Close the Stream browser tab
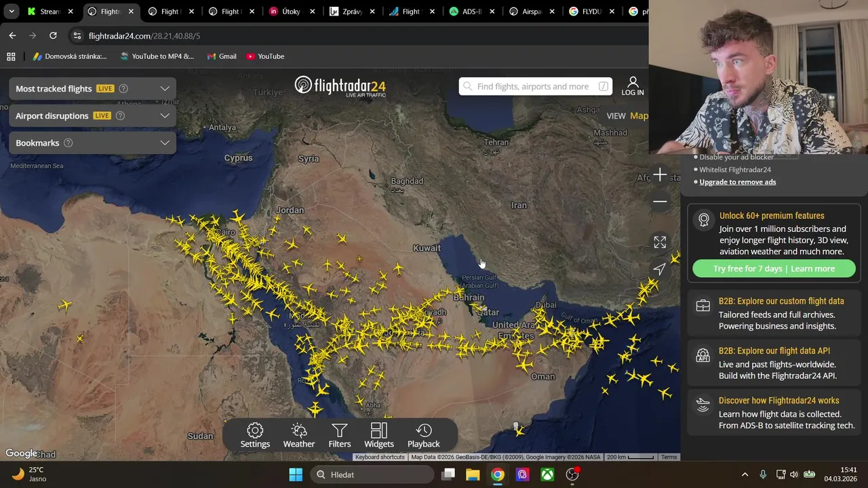 [x=71, y=12]
